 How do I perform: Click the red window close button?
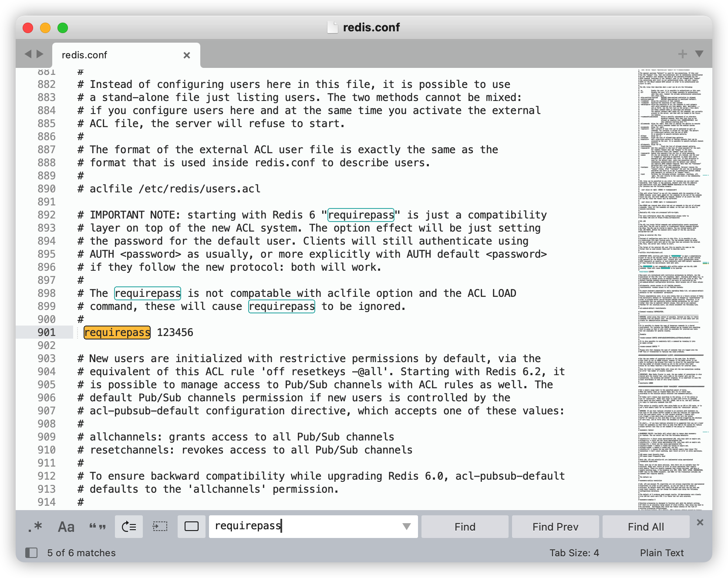(28, 28)
